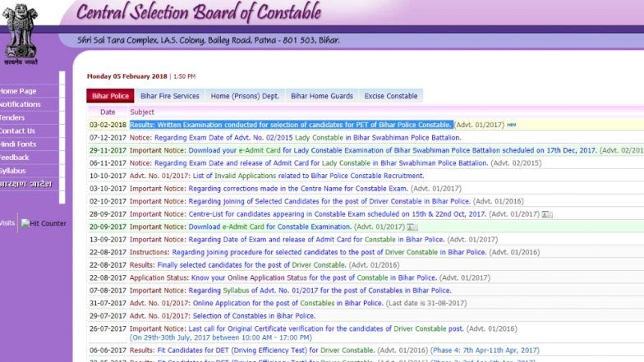Click the Date column header
This screenshot has height=362, width=644.
[x=108, y=112]
